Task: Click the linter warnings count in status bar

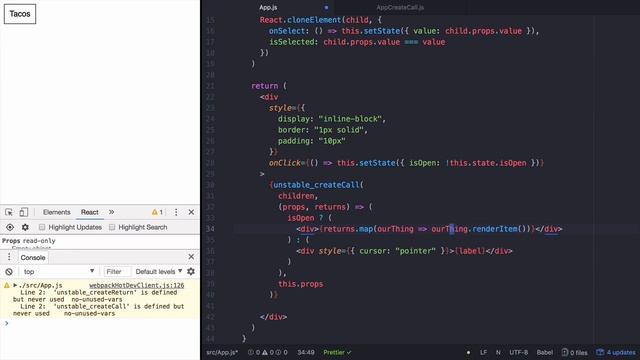Action: [268, 352]
